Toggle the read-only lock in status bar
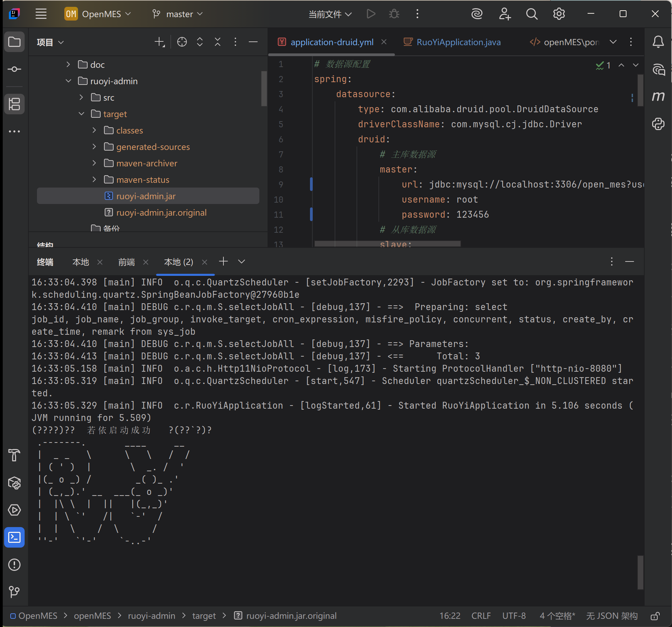The width and height of the screenshot is (672, 627). point(655,616)
